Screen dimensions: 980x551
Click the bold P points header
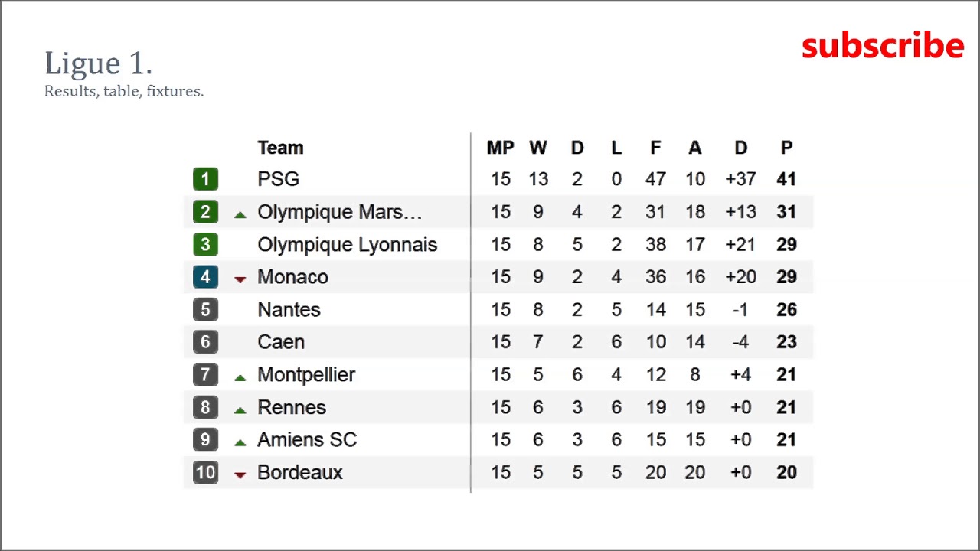coord(786,148)
